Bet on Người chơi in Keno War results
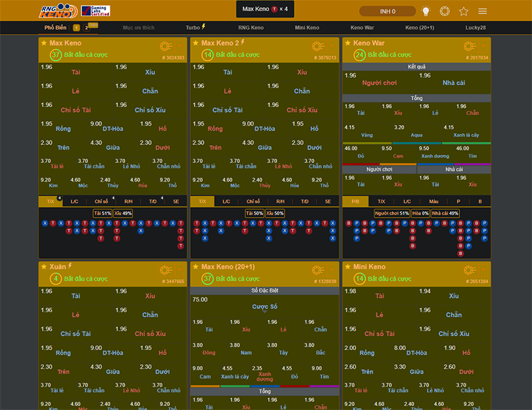The image size is (532, 410). (379, 83)
